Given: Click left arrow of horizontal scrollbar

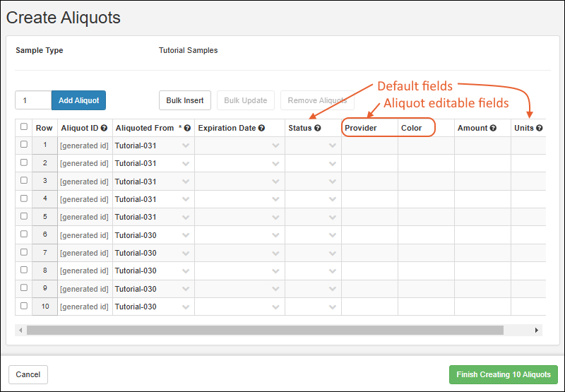Looking at the screenshot, I should 20,330.
